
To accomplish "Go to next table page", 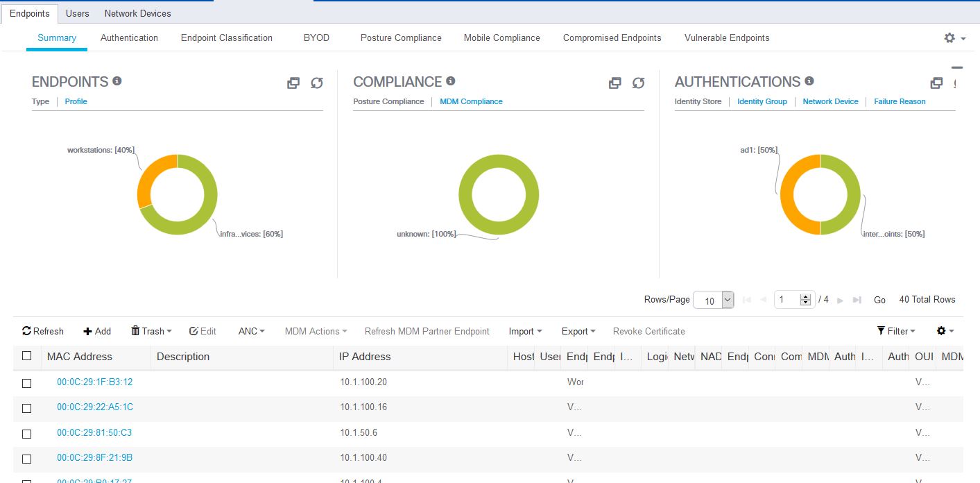I will pos(840,300).
